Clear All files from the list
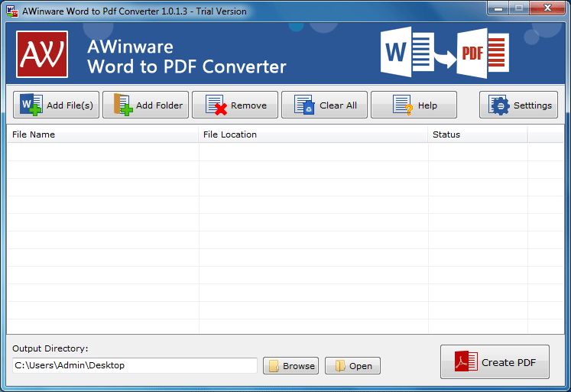The height and width of the screenshot is (392, 571). [x=325, y=105]
